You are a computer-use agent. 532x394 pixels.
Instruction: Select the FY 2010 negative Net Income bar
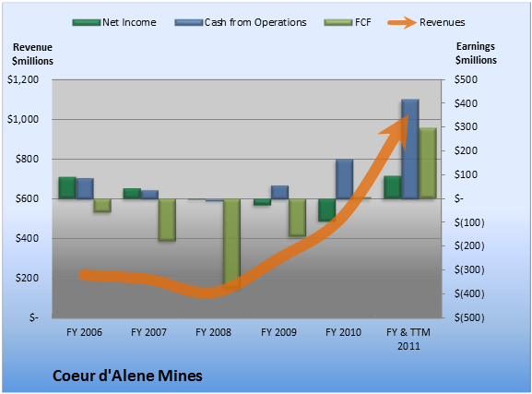(x=327, y=210)
